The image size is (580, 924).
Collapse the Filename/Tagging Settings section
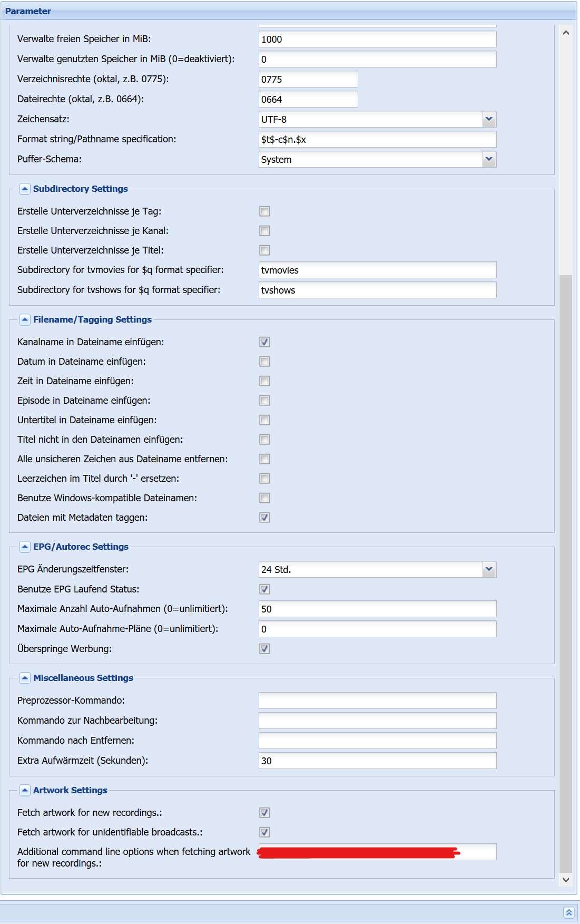(25, 319)
